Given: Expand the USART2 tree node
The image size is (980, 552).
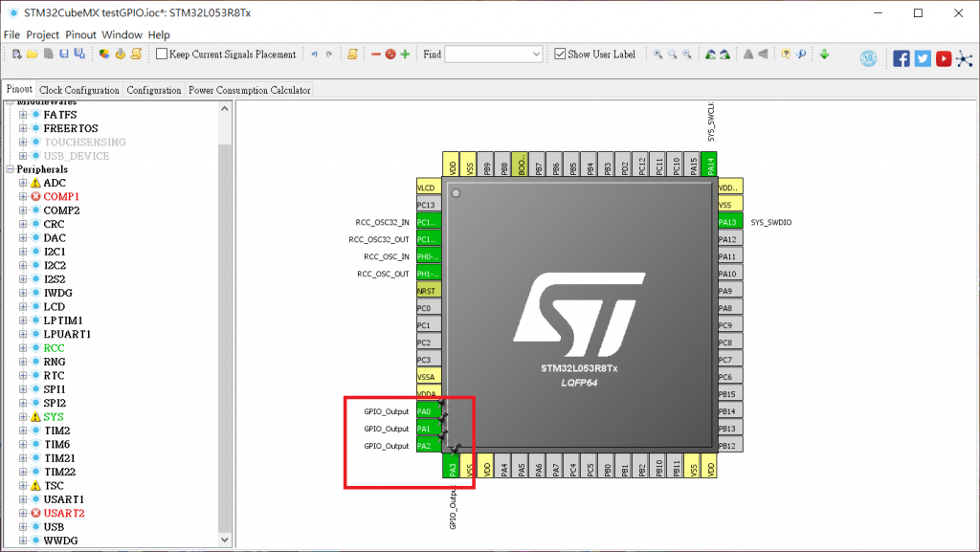Looking at the screenshot, I should [x=23, y=513].
